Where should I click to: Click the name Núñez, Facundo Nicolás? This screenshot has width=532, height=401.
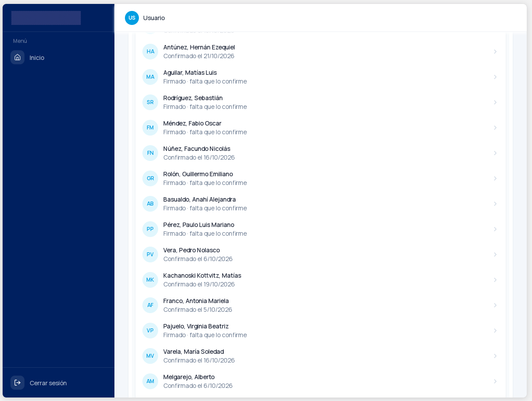(x=197, y=149)
